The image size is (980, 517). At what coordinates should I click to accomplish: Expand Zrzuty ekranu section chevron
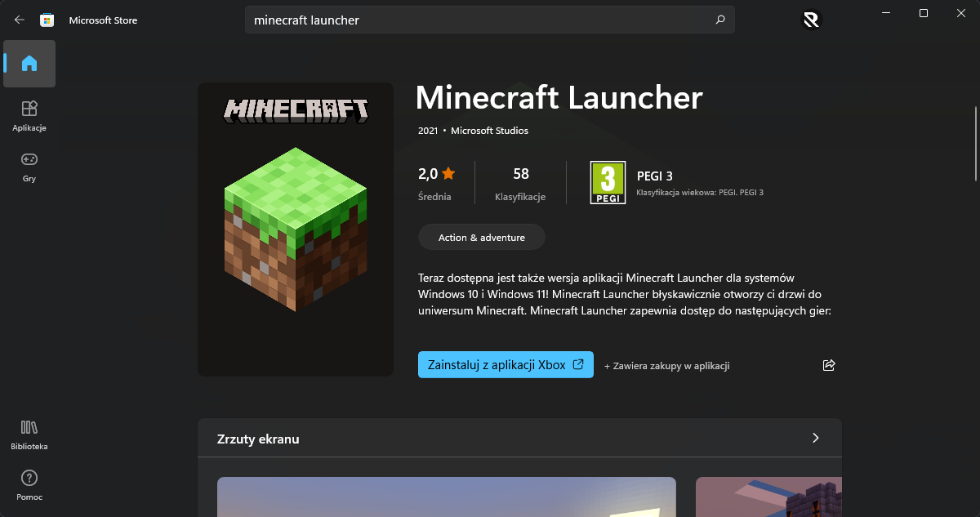(815, 439)
